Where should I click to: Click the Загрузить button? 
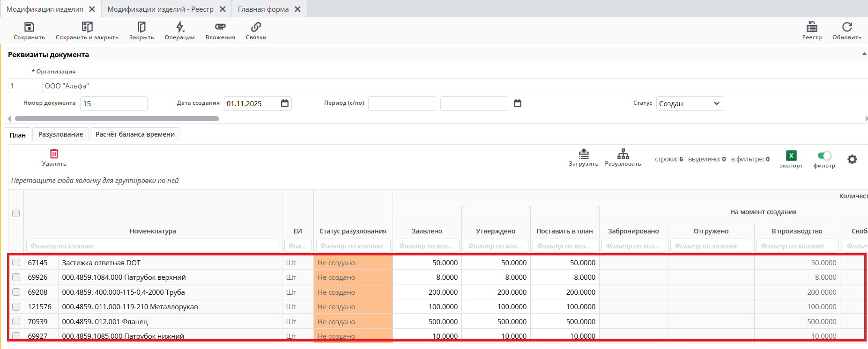pyautogui.click(x=584, y=154)
